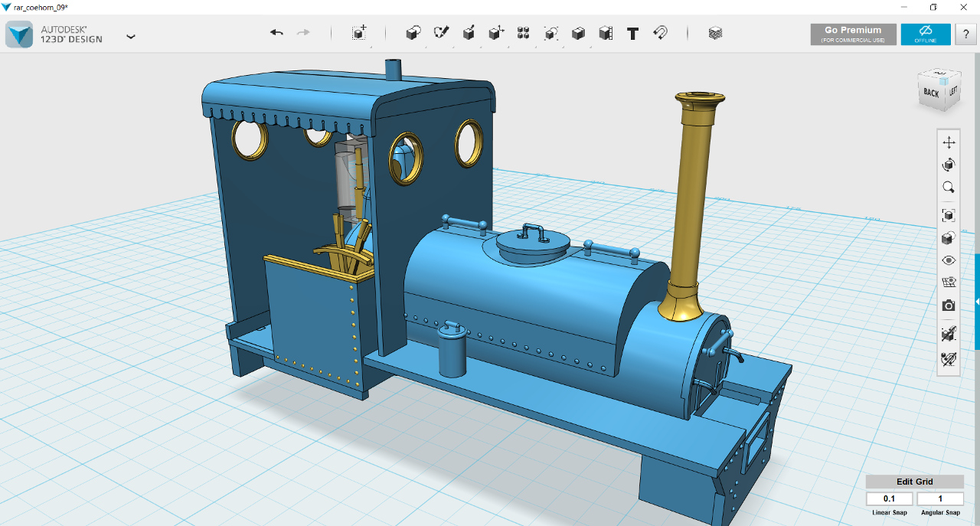Open the Primitives tool menu
980x526 pixels.
click(x=413, y=33)
